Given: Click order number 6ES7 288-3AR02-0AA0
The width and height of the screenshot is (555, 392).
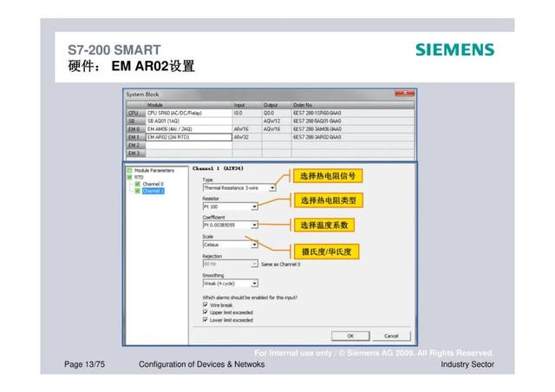Looking at the screenshot, I should pos(317,137).
